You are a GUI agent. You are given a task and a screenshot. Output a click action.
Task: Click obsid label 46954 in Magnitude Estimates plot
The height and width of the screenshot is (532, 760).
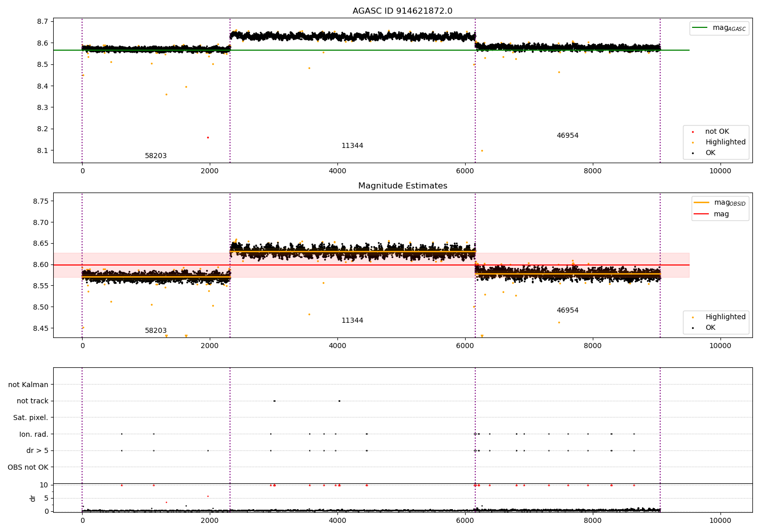click(x=567, y=311)
